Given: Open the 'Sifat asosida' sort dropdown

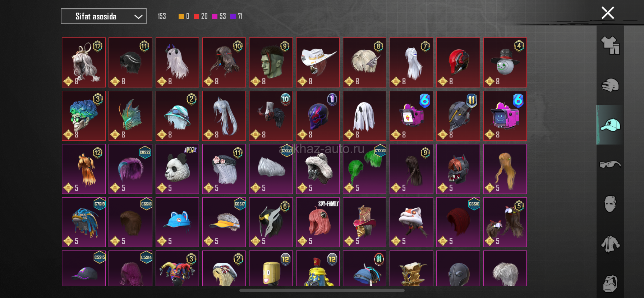Looking at the screenshot, I should click(103, 16).
